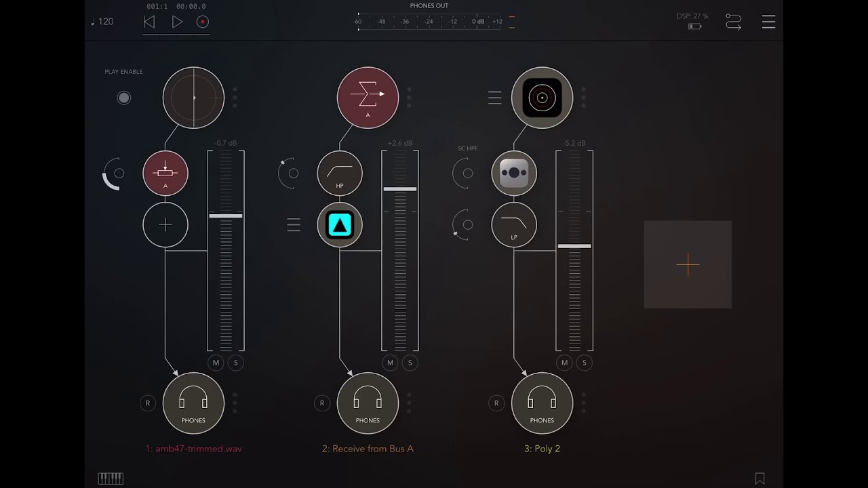Image resolution: width=868 pixels, height=488 pixels.
Task: Open the list handle beside the Poly 2 node
Action: pos(495,98)
